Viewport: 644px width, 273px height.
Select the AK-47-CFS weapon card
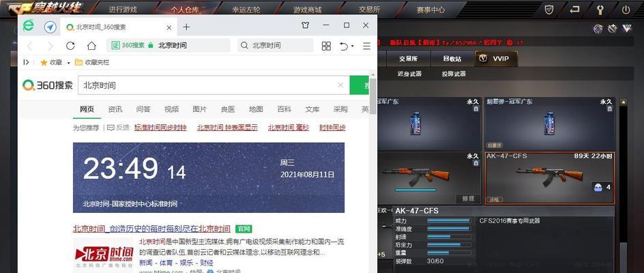[550, 178]
